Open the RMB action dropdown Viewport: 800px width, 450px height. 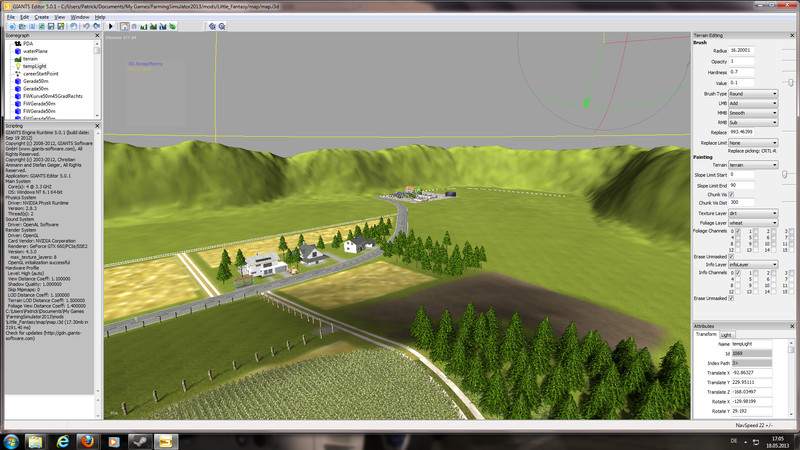(x=753, y=122)
